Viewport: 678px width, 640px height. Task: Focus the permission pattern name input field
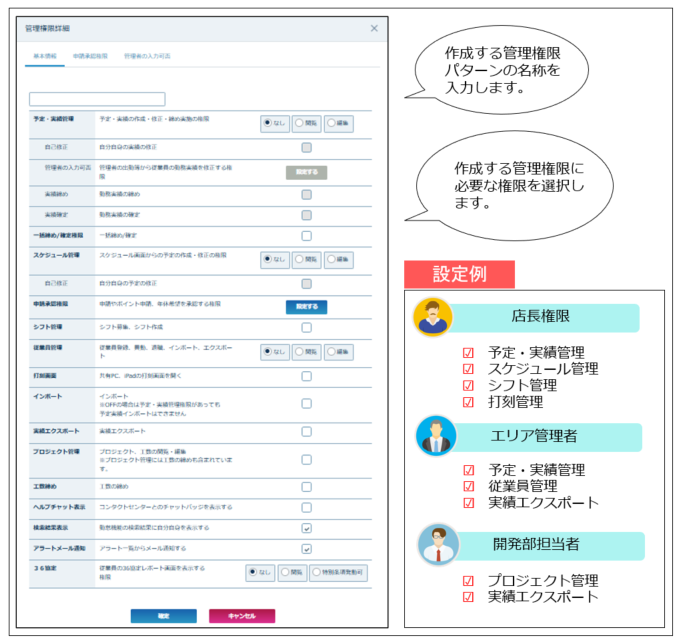click(x=97, y=99)
